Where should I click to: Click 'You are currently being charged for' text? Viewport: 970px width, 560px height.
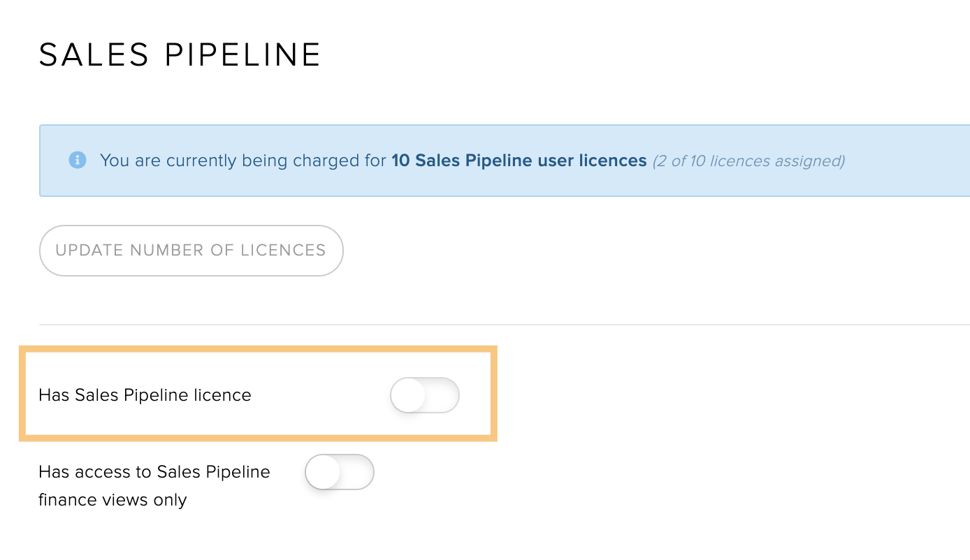coord(243,161)
